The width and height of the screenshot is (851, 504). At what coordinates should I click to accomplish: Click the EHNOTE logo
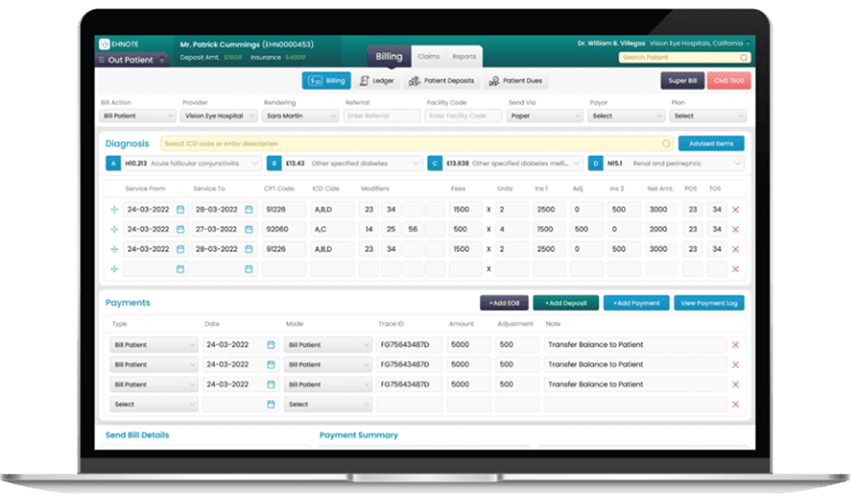pyautogui.click(x=117, y=44)
